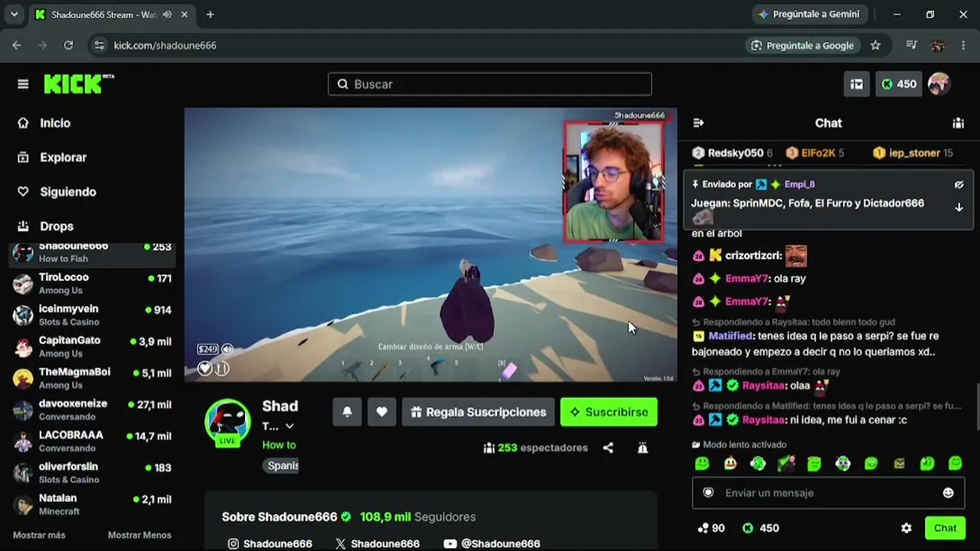Share the stream using the share icon
This screenshot has height=551, width=980.
pyautogui.click(x=608, y=448)
